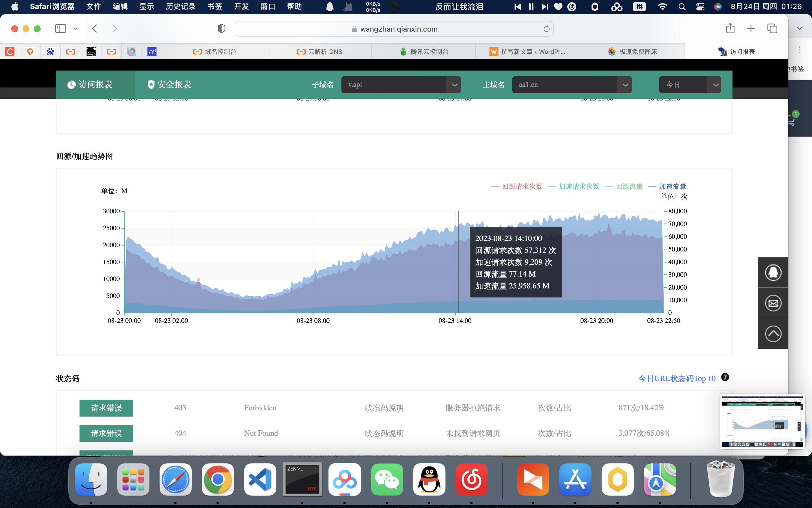Switch to the 安全报表 tab
812x508 pixels.
169,85
